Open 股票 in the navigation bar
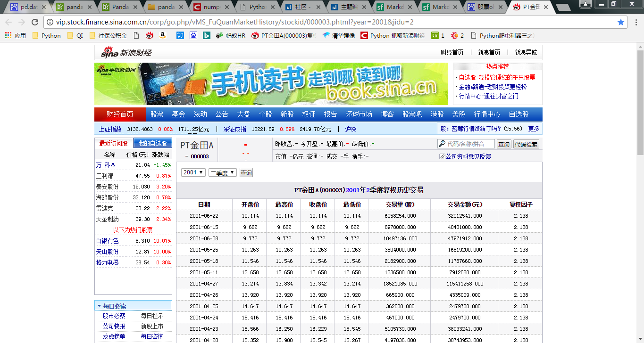 157,114
